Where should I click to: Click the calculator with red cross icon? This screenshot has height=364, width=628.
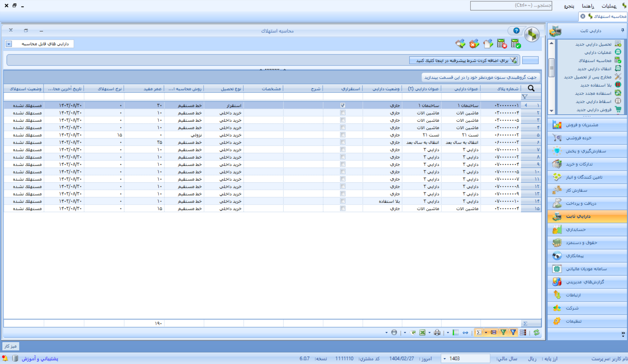point(502,44)
